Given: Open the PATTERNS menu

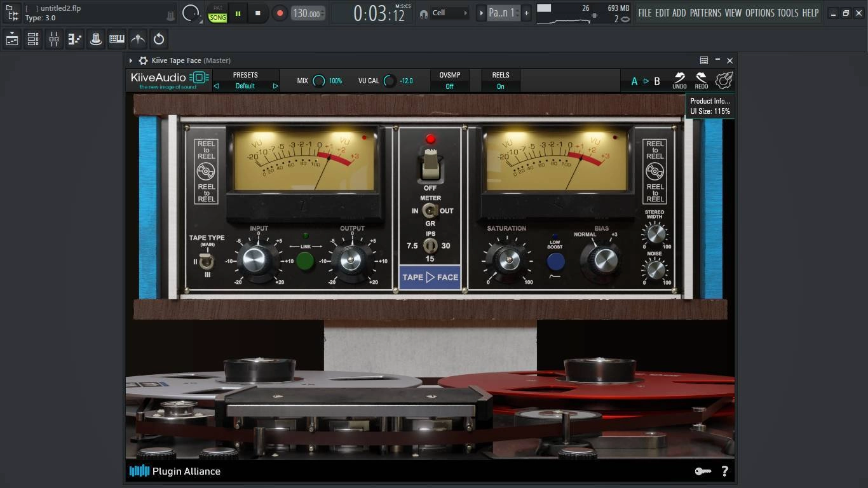Looking at the screenshot, I should tap(705, 13).
